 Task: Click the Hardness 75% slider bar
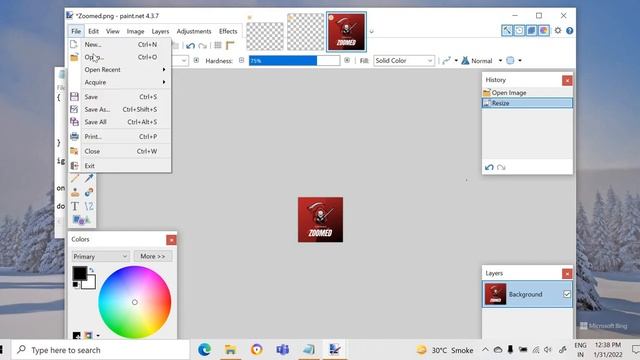(x=294, y=60)
